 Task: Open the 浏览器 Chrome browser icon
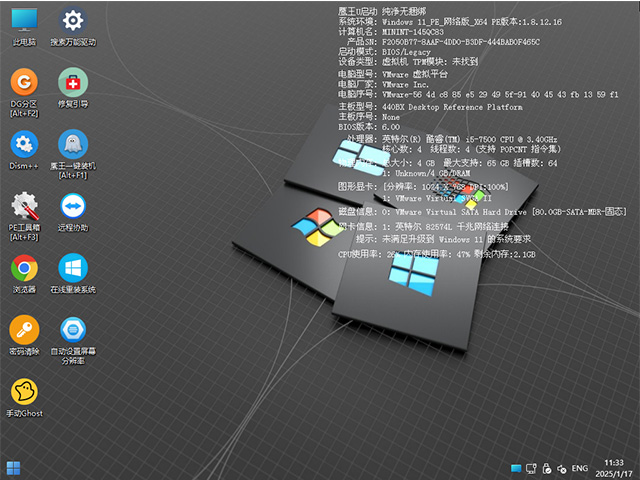tap(24, 274)
